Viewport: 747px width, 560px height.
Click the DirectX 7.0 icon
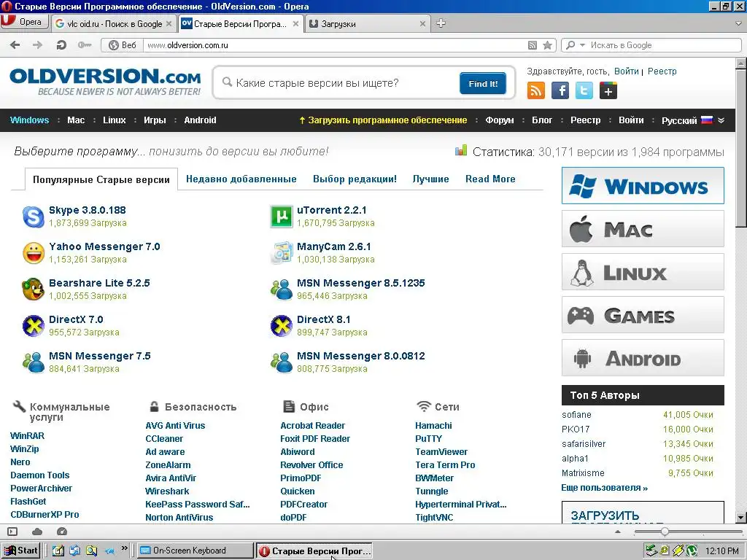point(34,326)
